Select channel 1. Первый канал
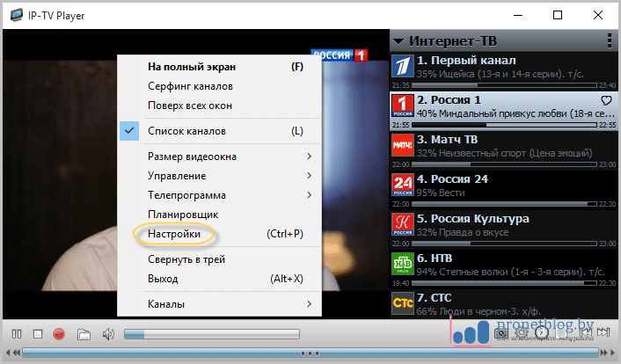 504,72
